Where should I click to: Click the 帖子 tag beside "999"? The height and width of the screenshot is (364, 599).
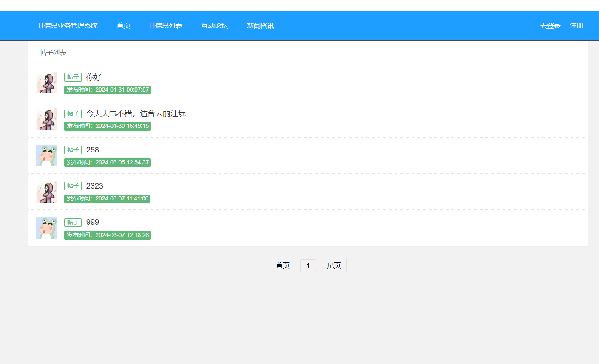(x=73, y=222)
